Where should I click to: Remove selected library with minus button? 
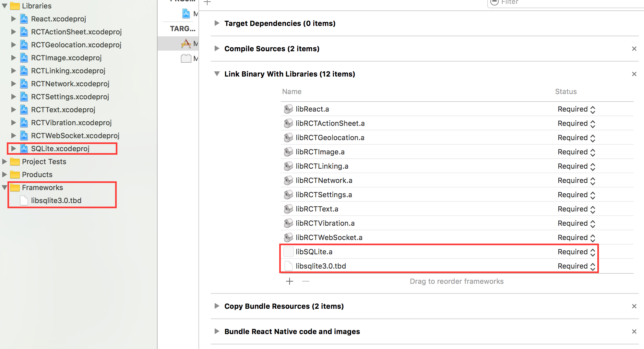(x=306, y=281)
